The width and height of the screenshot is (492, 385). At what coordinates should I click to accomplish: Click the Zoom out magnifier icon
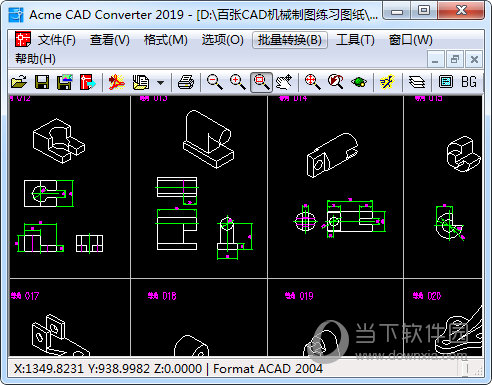(215, 82)
